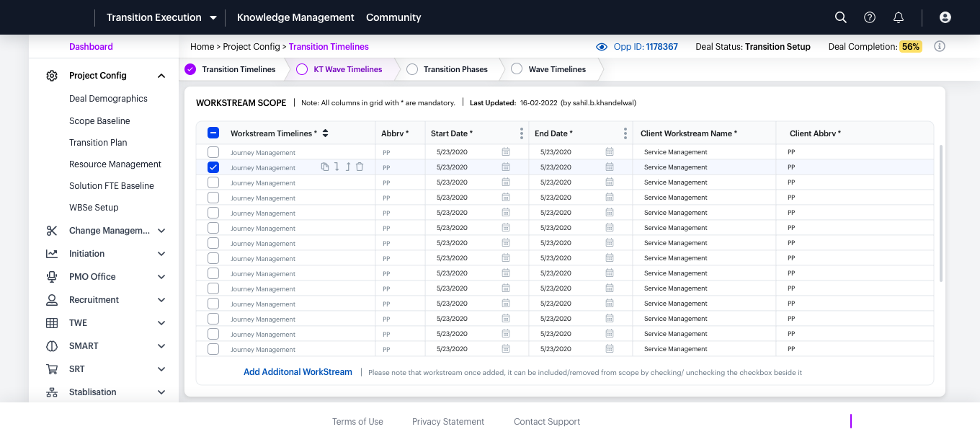Open Start Date calendar in the checked row
This screenshot has height=437, width=980.
pos(506,167)
